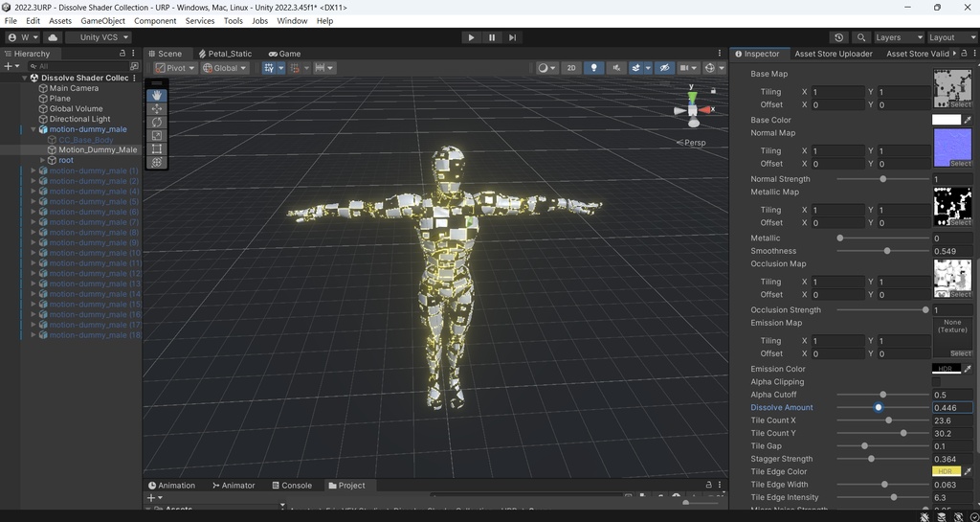Image resolution: width=980 pixels, height=522 pixels.
Task: Open the Component menu
Action: pyautogui.click(x=155, y=21)
